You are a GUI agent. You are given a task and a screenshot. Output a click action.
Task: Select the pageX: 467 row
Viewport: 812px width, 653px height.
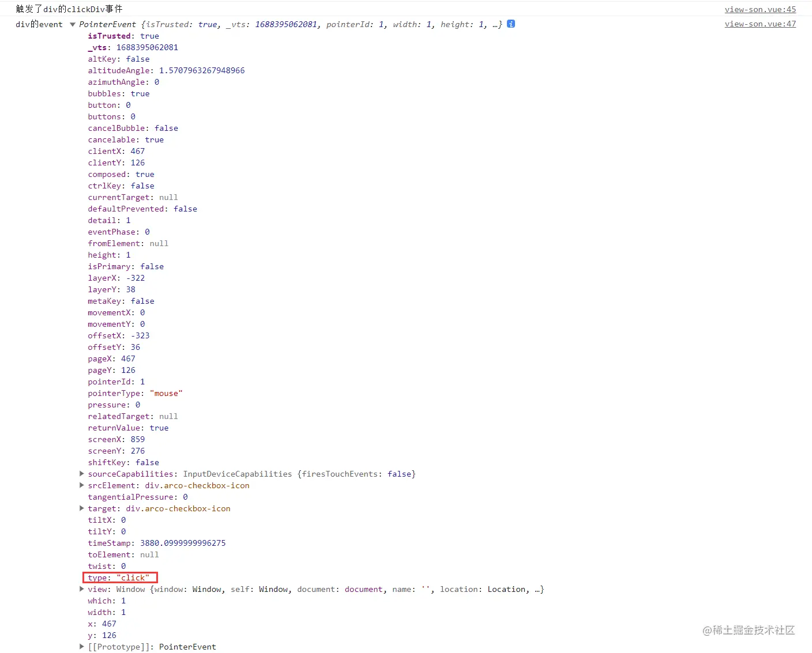(112, 358)
